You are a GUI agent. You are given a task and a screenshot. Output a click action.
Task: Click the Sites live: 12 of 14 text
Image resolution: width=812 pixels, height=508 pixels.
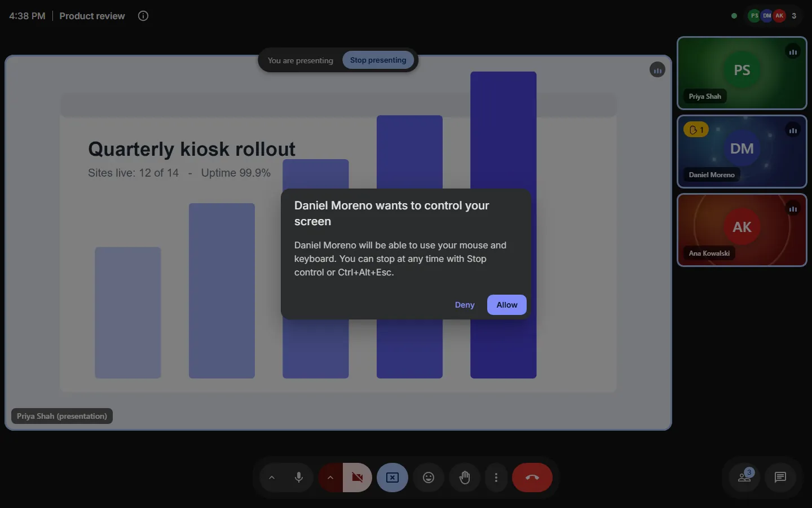click(133, 173)
